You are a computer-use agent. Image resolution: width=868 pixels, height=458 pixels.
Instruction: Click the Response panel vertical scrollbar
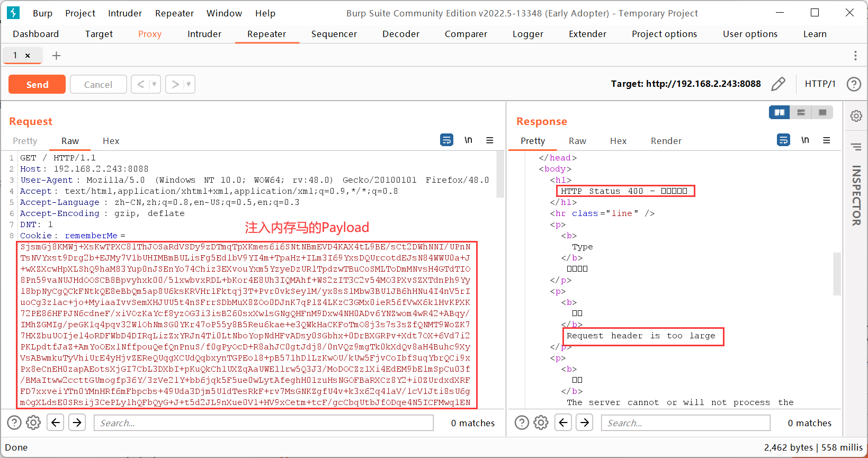tap(837, 273)
